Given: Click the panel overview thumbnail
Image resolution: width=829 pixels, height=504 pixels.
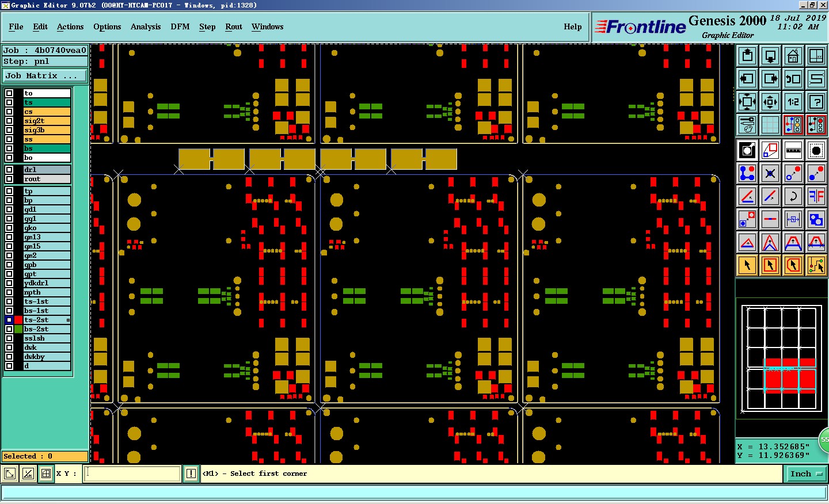Looking at the screenshot, I should tap(782, 360).
